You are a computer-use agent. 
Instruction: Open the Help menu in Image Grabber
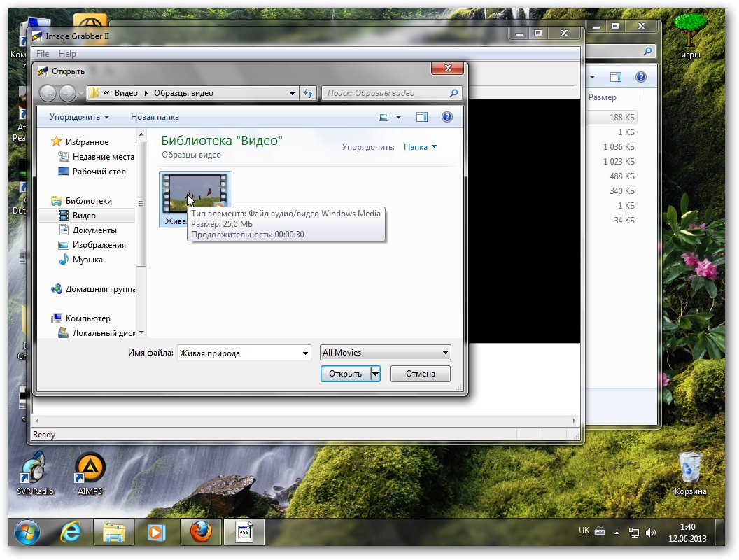pos(67,54)
